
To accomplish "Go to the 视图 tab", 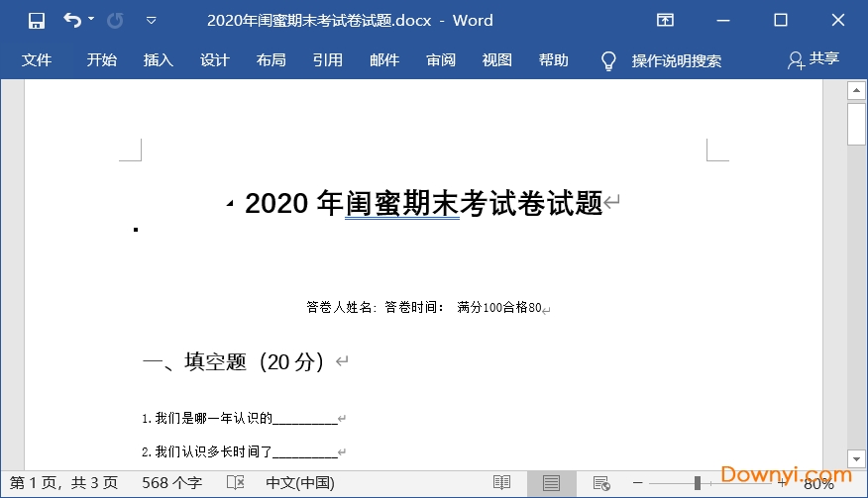I will point(497,59).
